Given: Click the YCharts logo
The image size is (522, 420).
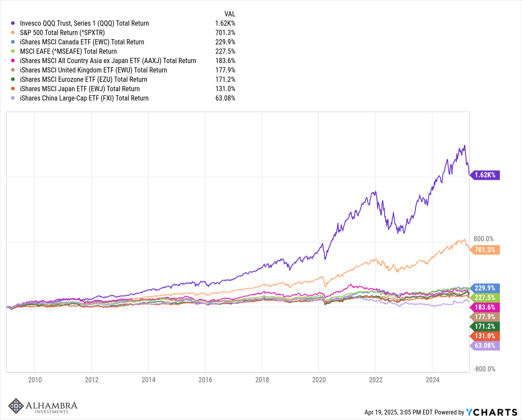Looking at the screenshot, I should coord(491,412).
